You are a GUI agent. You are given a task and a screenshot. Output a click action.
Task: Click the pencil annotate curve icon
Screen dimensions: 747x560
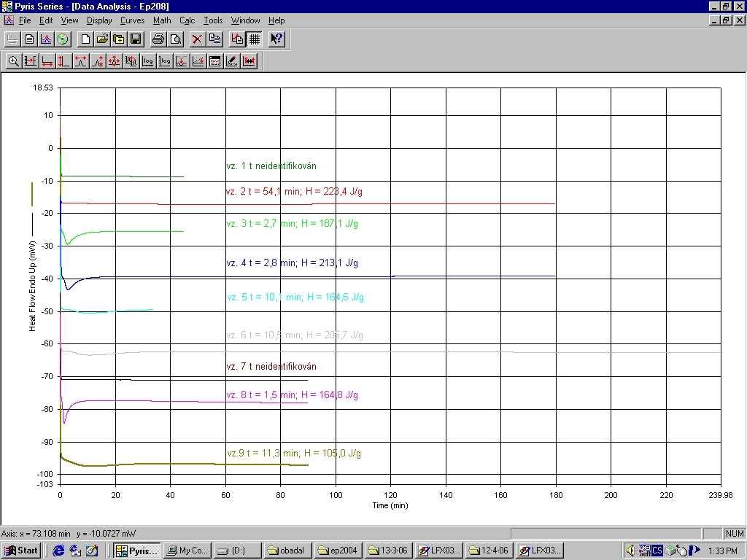pos(231,61)
